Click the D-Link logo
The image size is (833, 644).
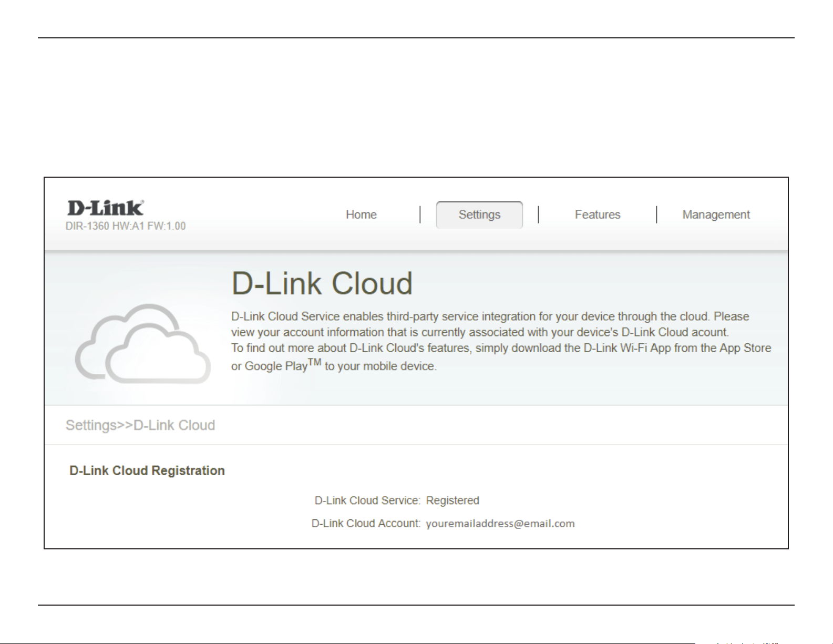coord(106,208)
